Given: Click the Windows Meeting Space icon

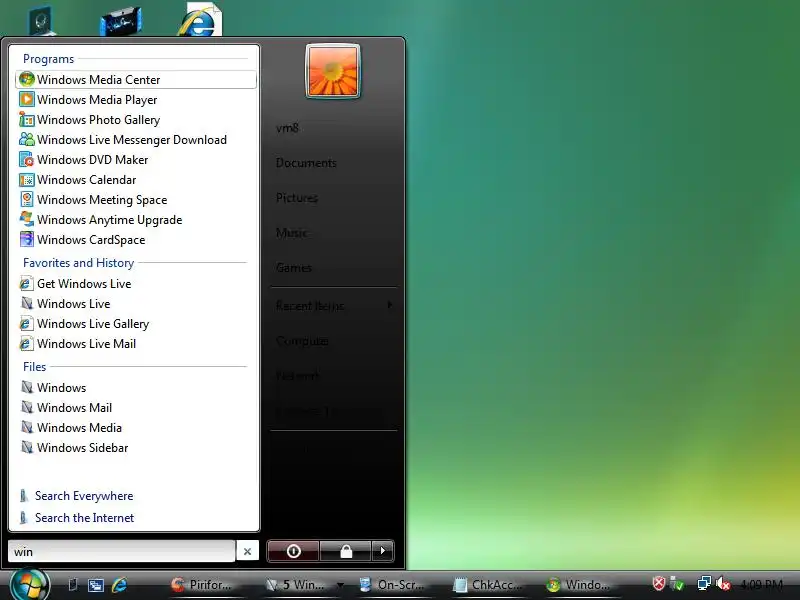Looking at the screenshot, I should point(27,199).
